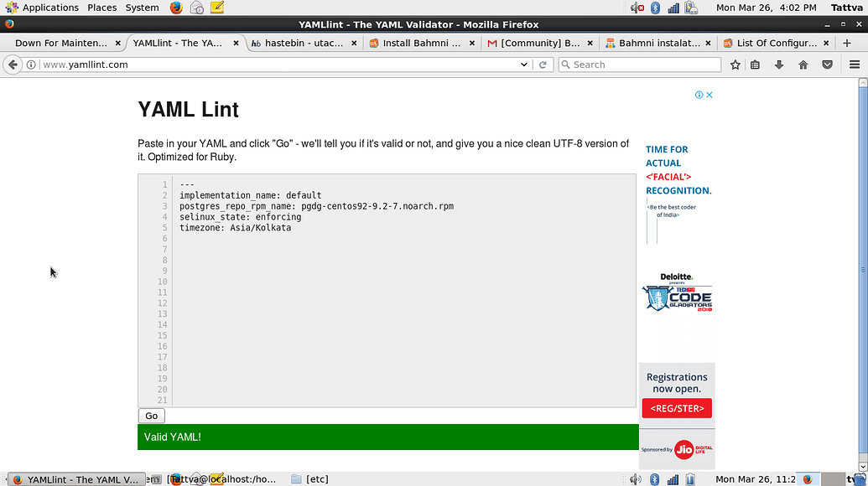Screen dimensions: 868x486
Task: Switch to the hastebin tab
Action: click(x=298, y=43)
